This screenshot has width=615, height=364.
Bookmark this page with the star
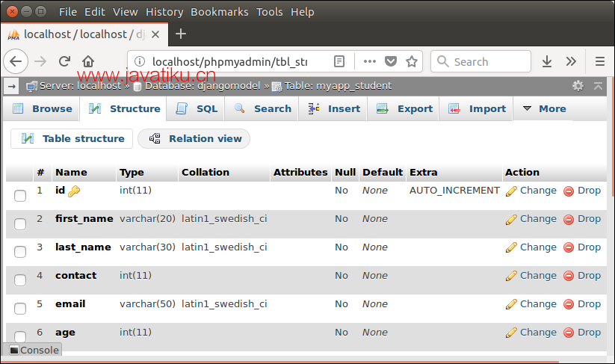[412, 61]
